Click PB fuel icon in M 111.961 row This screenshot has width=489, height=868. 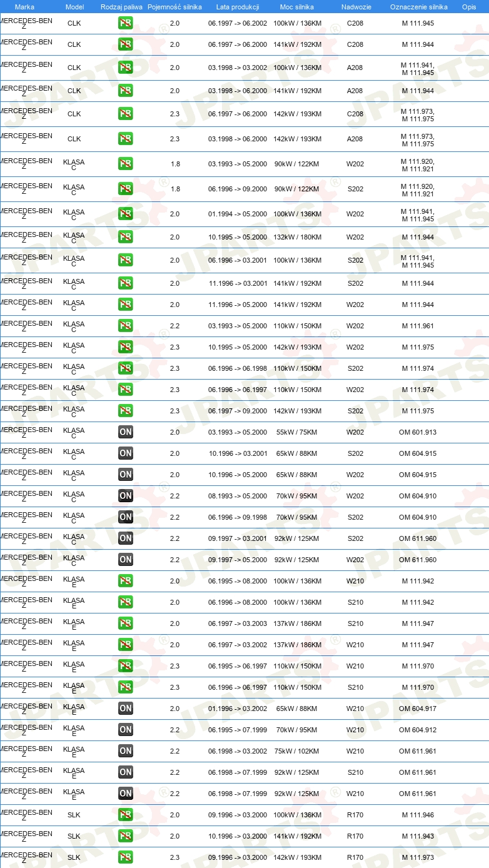125,326
